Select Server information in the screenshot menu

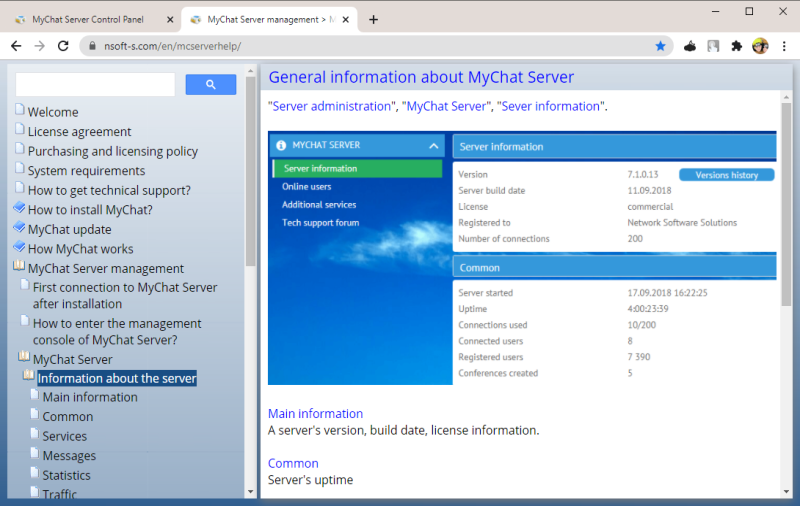[358, 168]
